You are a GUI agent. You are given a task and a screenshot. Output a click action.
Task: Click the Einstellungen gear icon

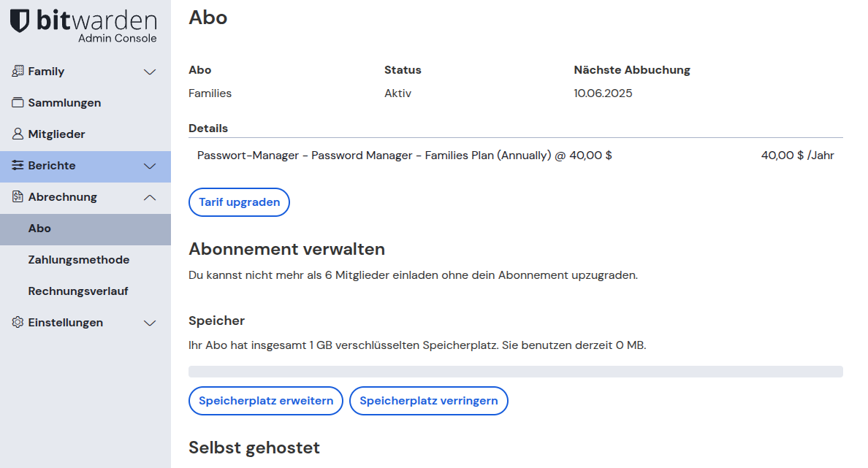coord(18,323)
